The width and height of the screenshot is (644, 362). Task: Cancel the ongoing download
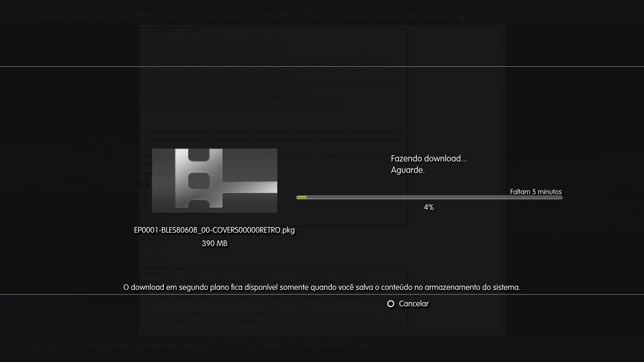408,304
